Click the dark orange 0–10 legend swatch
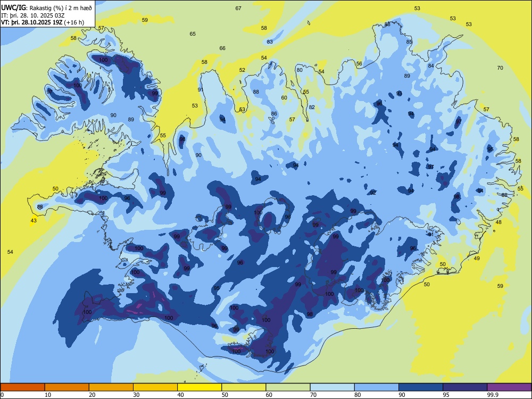532x399 pixels. coord(22,387)
